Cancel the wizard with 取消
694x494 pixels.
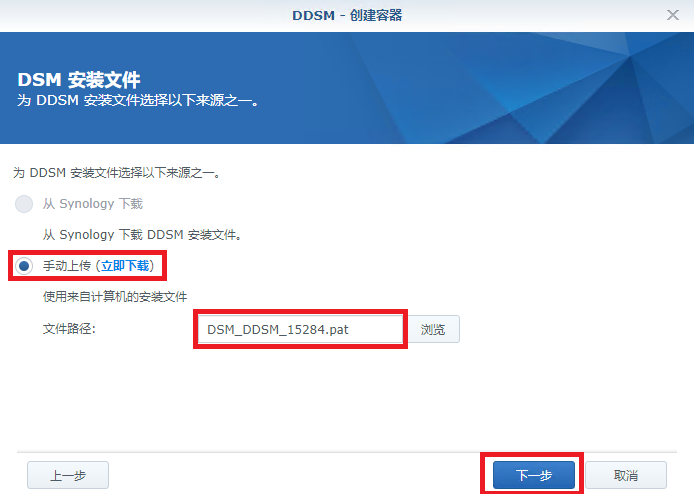click(x=626, y=475)
